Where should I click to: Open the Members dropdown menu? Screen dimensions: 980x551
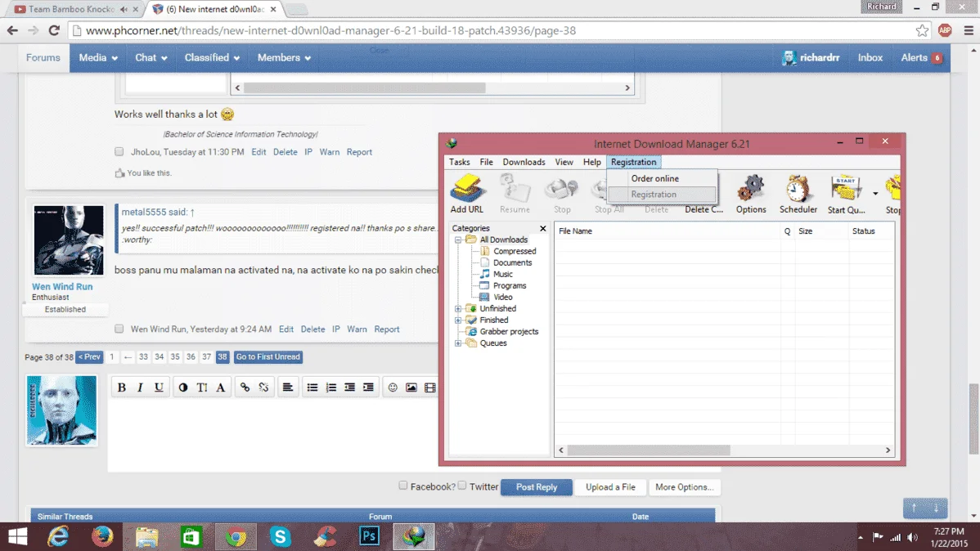coord(284,57)
